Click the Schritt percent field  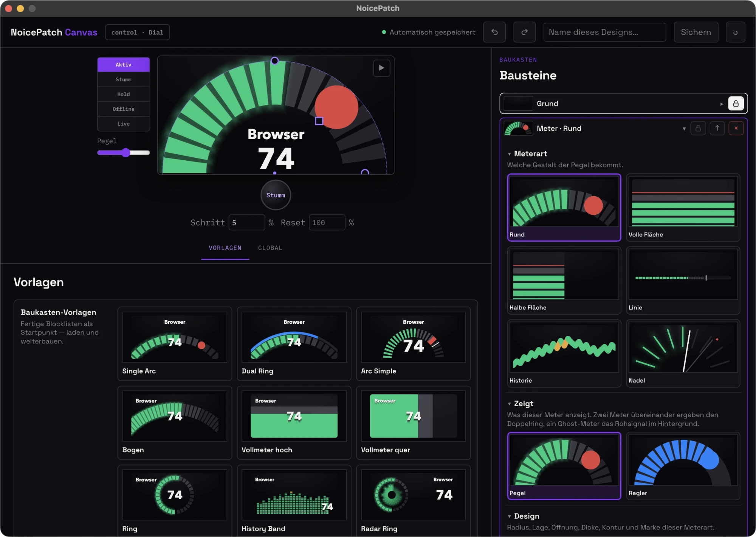247,223
